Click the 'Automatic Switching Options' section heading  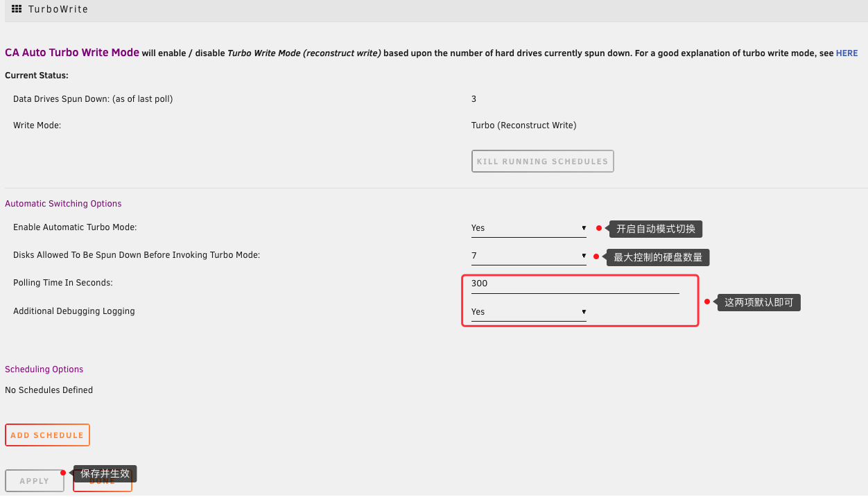coord(63,204)
